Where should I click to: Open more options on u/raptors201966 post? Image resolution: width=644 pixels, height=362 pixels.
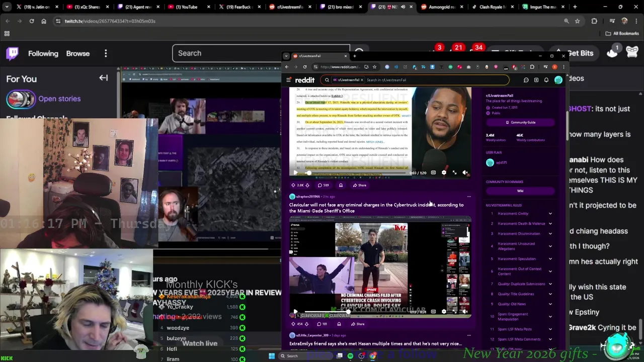coord(469,197)
